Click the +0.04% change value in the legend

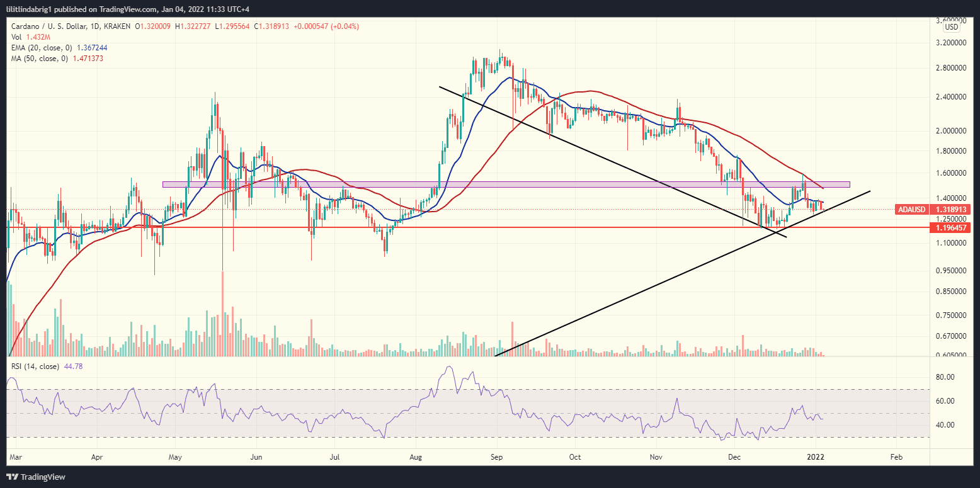coord(343,26)
